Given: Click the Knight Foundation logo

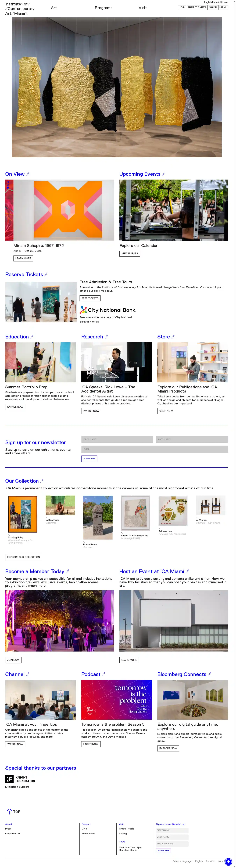Looking at the screenshot, I should point(20,779).
